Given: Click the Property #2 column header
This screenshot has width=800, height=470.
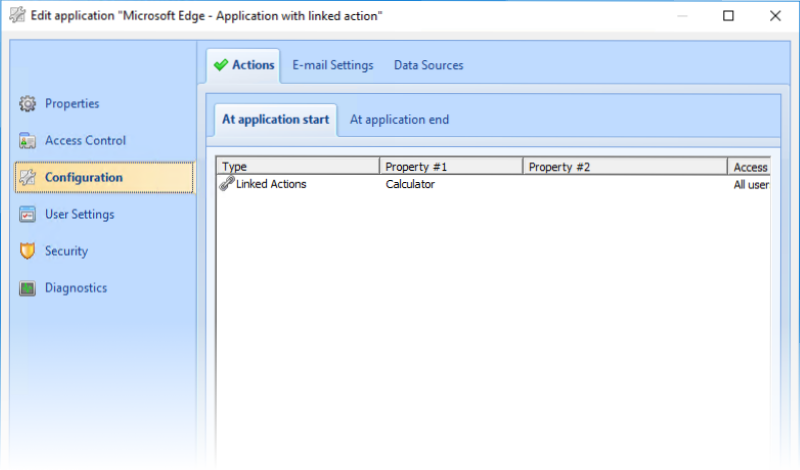Looking at the screenshot, I should pos(625,167).
